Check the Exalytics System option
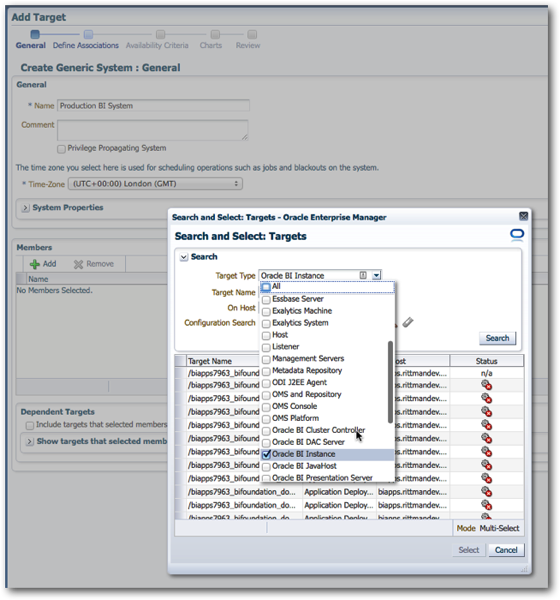560x600 pixels. pyautogui.click(x=266, y=323)
